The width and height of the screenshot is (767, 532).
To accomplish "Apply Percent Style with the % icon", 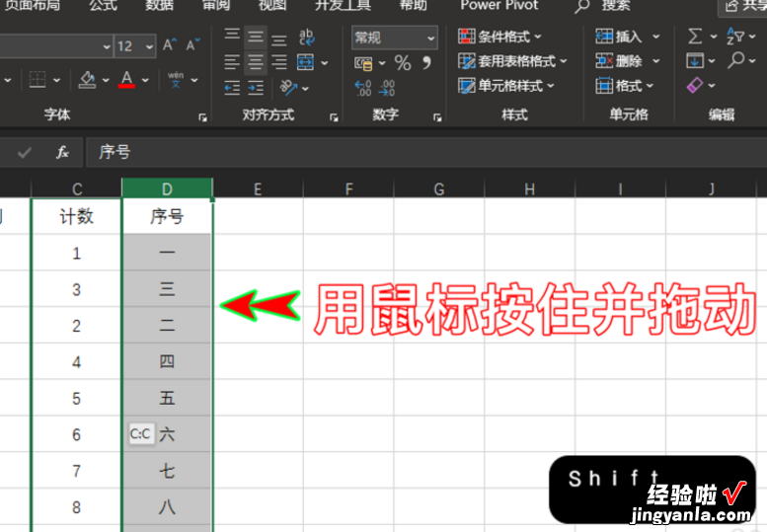I will tap(403, 63).
